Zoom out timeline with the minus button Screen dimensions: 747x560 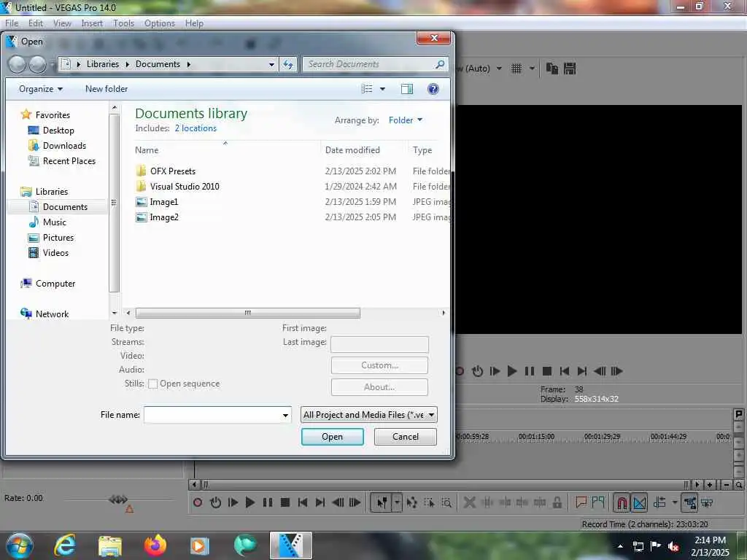(x=726, y=485)
